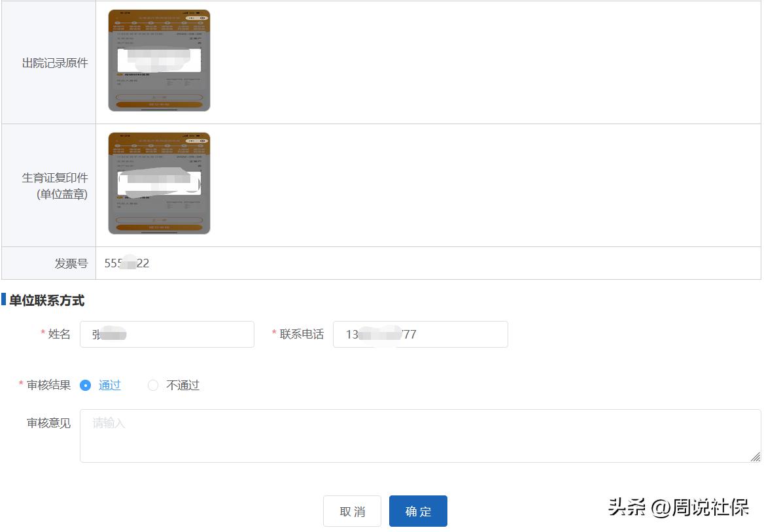This screenshot has height=532, width=764.
Task: Focus the 联系电话 input field
Action: (x=420, y=334)
